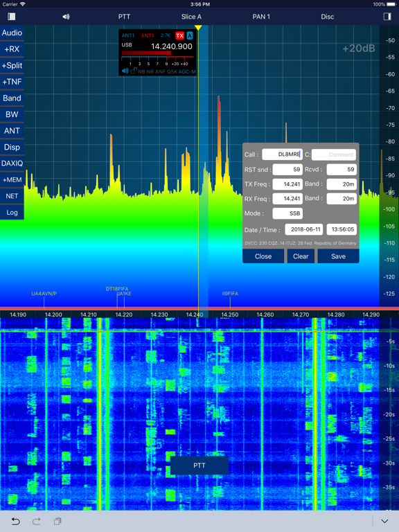Tap the 14.240.900 frequency readout
The image size is (399, 532).
(171, 46)
